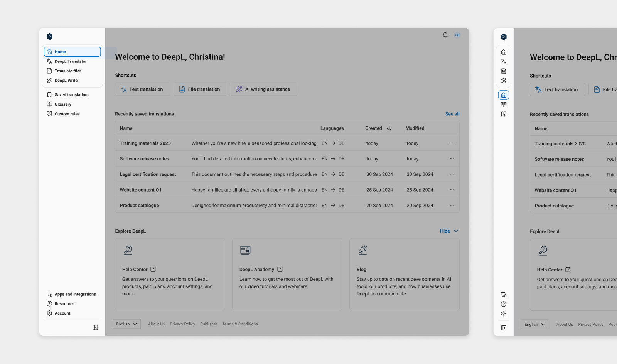Screen dimensions: 617x364
Task: Click the quotation-mark custom rules icon in collapsed sidebar
Action: click(x=504, y=114)
